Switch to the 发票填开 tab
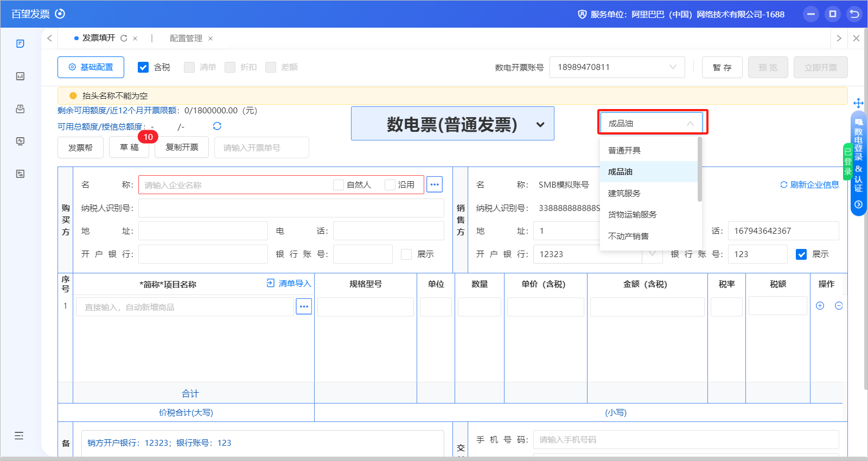 [x=99, y=38]
